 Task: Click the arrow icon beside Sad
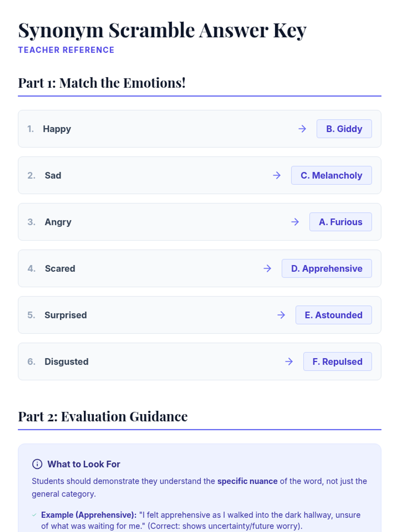point(277,175)
